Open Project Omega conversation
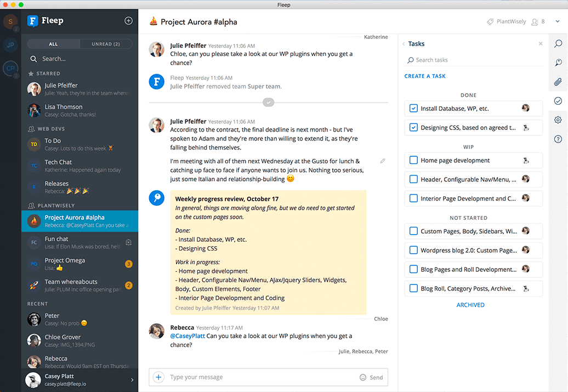The width and height of the screenshot is (568, 392). pyautogui.click(x=79, y=264)
